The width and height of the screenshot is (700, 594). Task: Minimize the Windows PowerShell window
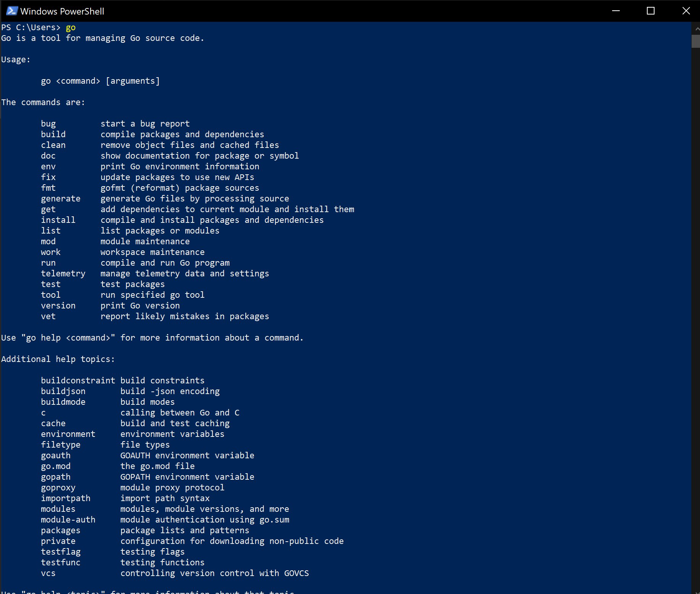[x=616, y=11]
